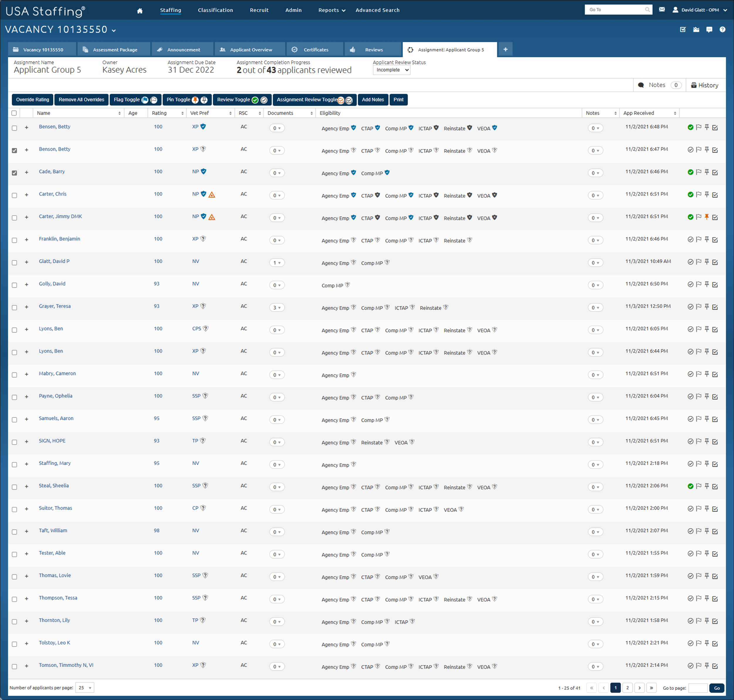Toggle assignment review for Tolstoy, Leo K
The width and height of the screenshot is (734, 700).
click(x=715, y=643)
